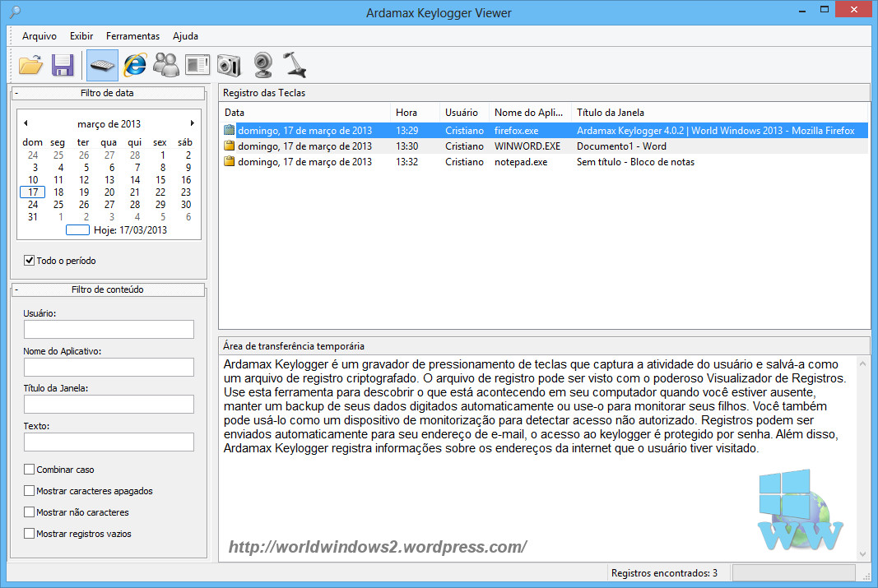Select calendar day 17

33,192
